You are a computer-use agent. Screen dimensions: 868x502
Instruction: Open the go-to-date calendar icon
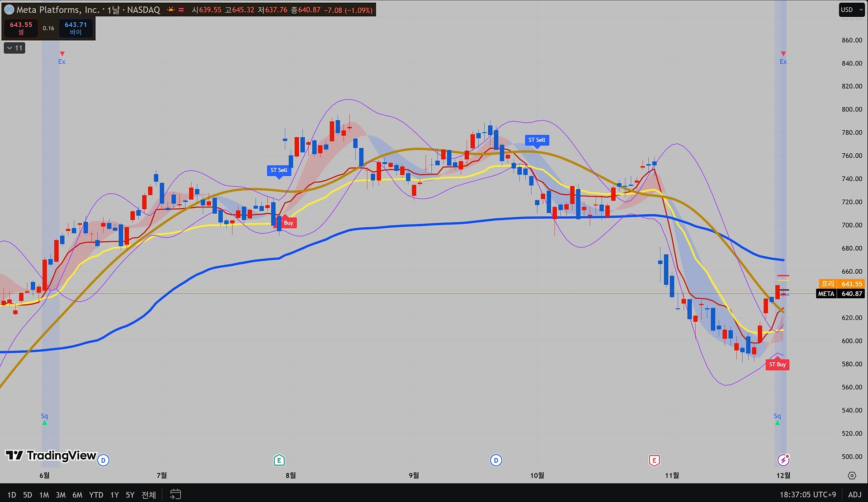[175, 494]
